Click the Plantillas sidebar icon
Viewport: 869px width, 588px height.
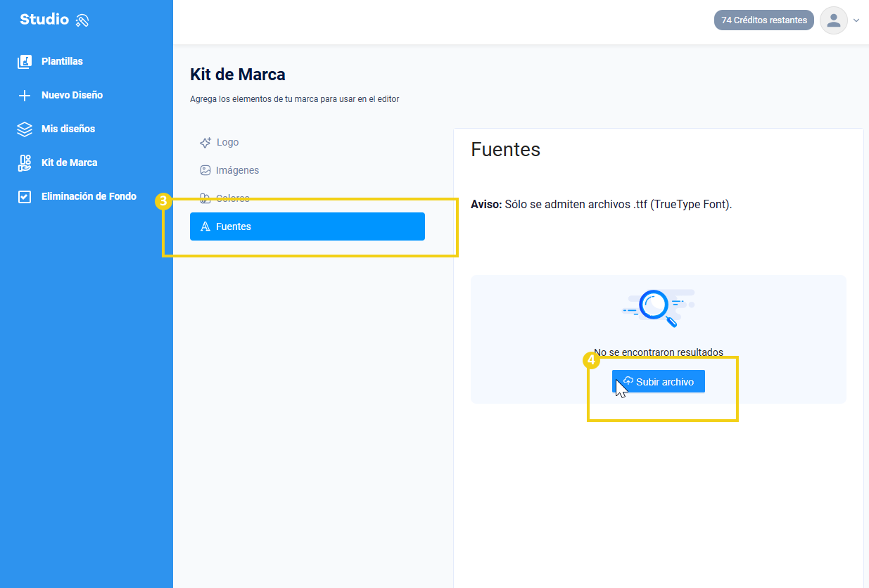[x=25, y=61]
